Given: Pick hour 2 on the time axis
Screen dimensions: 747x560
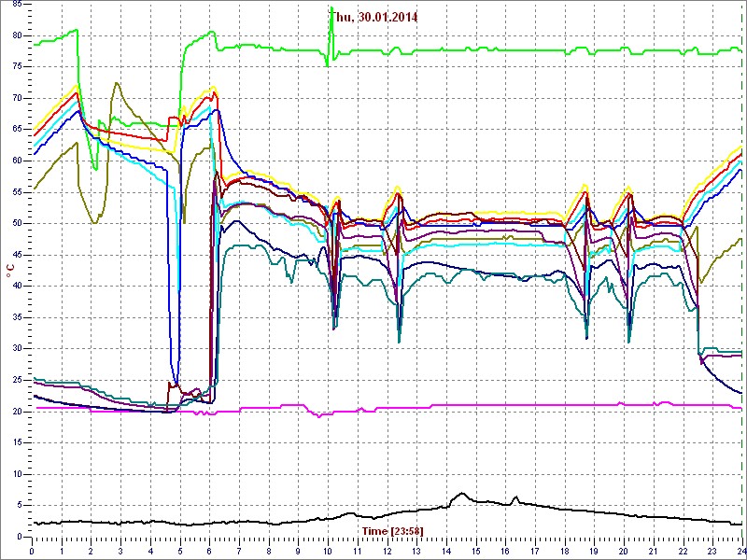Looking at the screenshot, I should (91, 551).
